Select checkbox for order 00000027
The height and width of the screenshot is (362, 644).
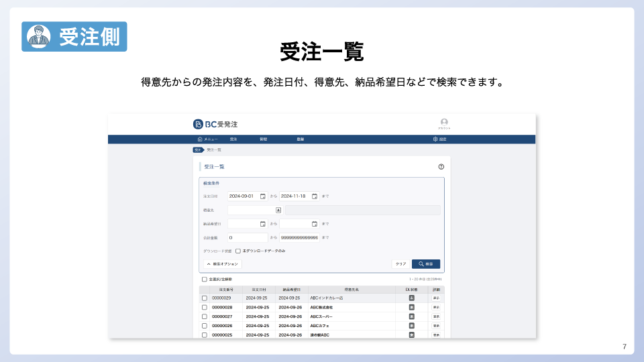(205, 317)
